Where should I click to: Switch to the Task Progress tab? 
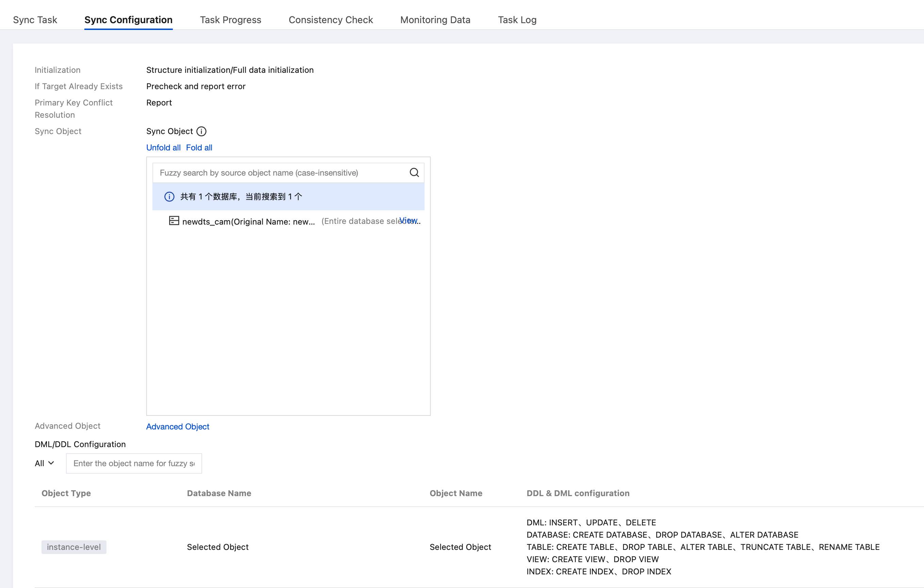point(231,20)
